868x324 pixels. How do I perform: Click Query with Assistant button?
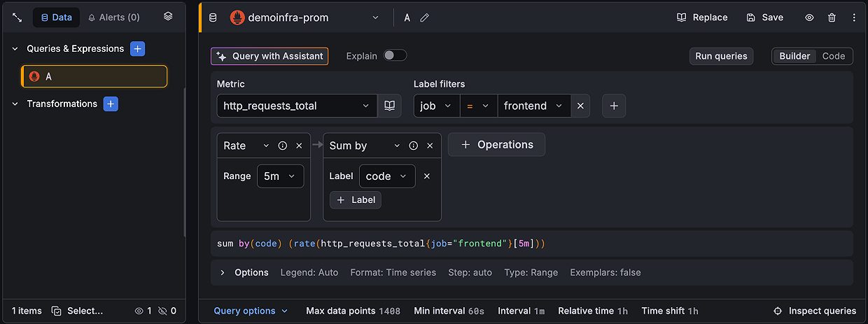tap(269, 56)
